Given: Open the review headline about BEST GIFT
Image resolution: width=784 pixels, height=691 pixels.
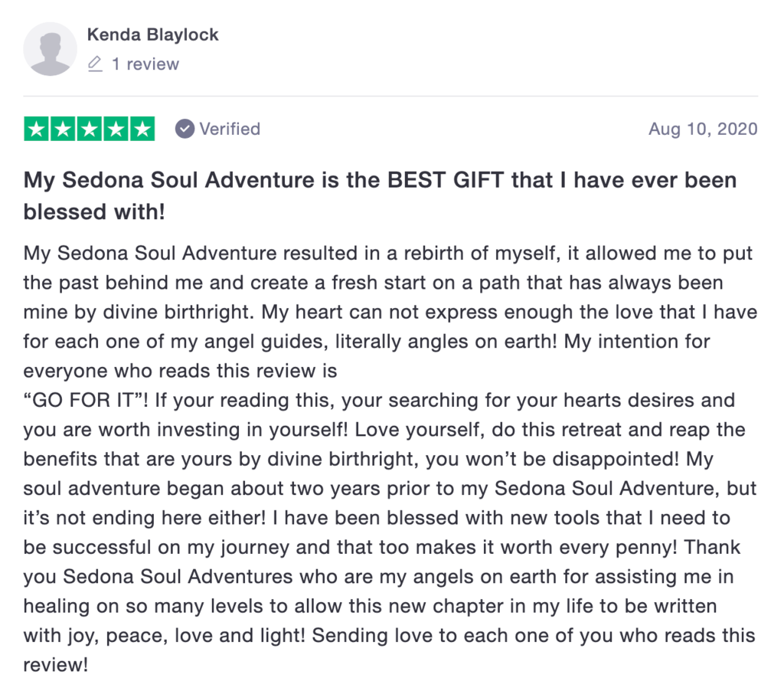Looking at the screenshot, I should tap(380, 195).
